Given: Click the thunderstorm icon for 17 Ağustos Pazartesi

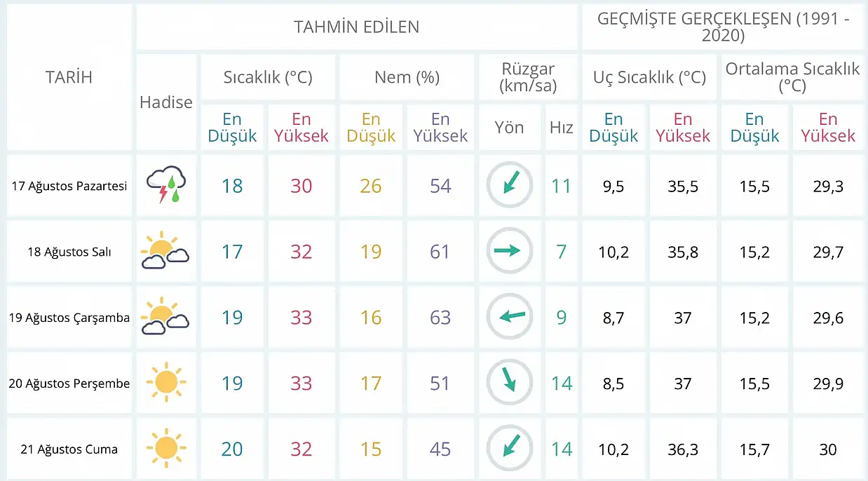Looking at the screenshot, I should tap(166, 185).
